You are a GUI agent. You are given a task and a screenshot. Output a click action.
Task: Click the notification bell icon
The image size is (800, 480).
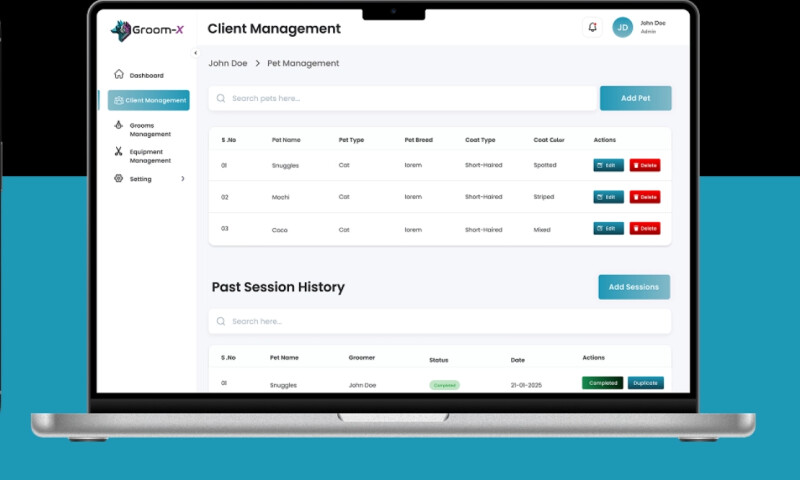click(x=592, y=28)
